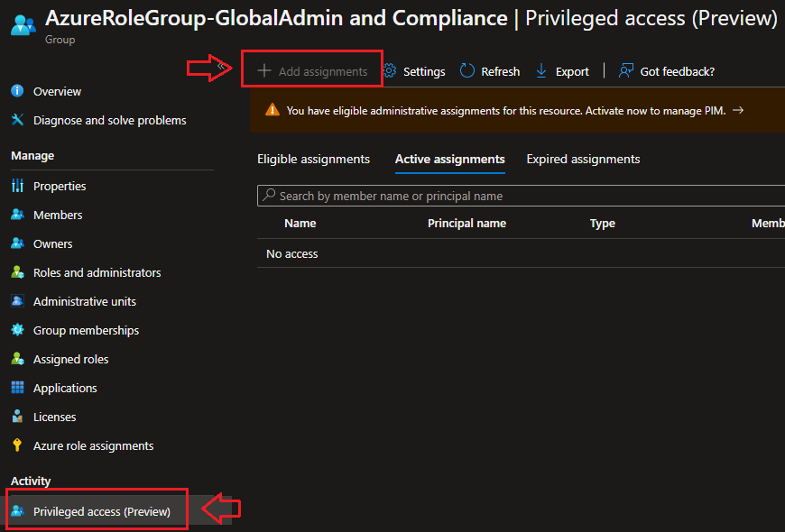Open Administrative units
This screenshot has width=785, height=532.
coord(85,302)
